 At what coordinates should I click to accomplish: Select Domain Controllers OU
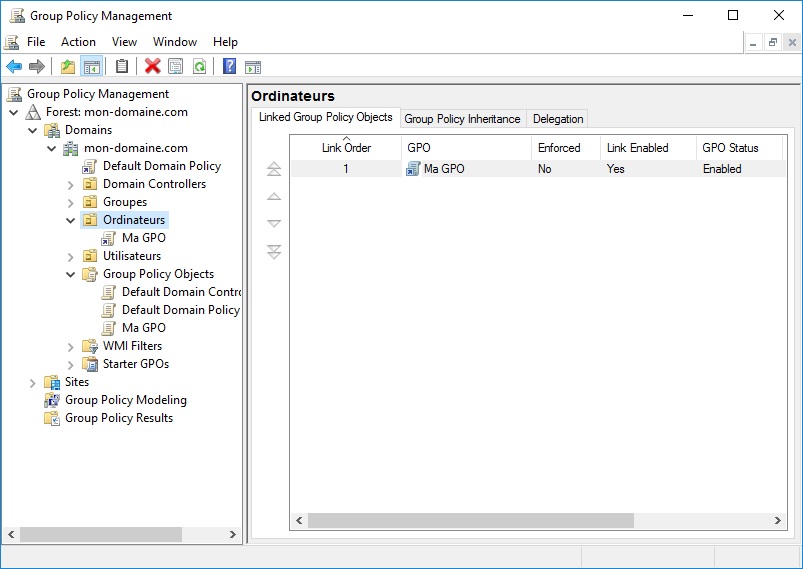pos(154,184)
